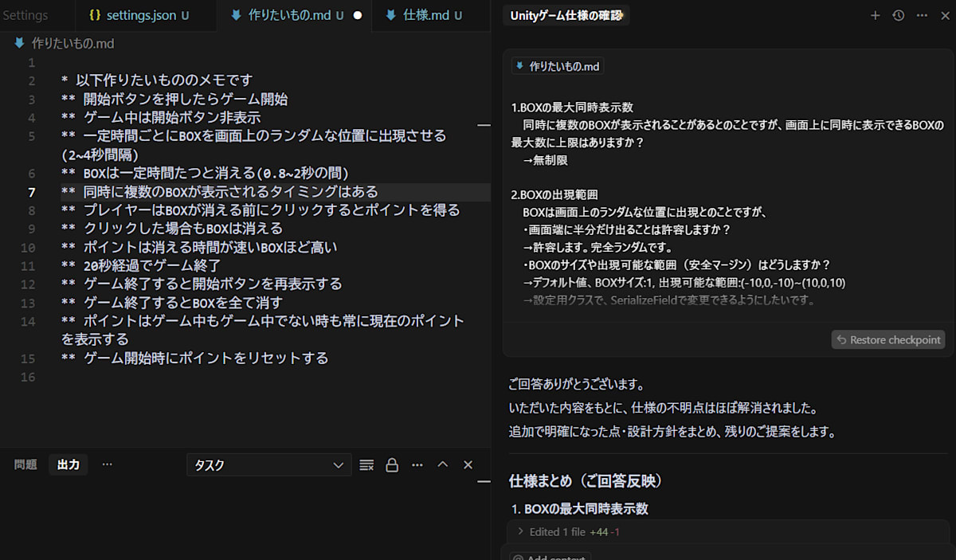Viewport: 956px width, 560px height.
Task: Open output panel more actions ellipsis
Action: click(417, 465)
